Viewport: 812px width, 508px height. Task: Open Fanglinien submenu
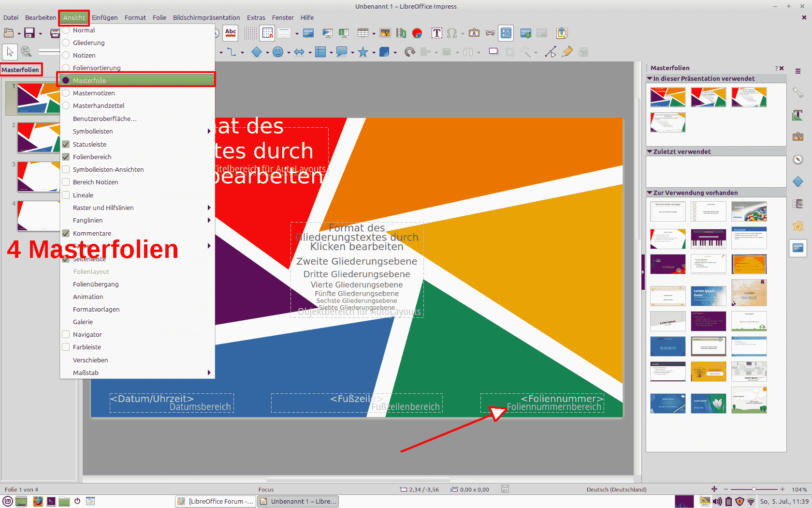(x=137, y=220)
